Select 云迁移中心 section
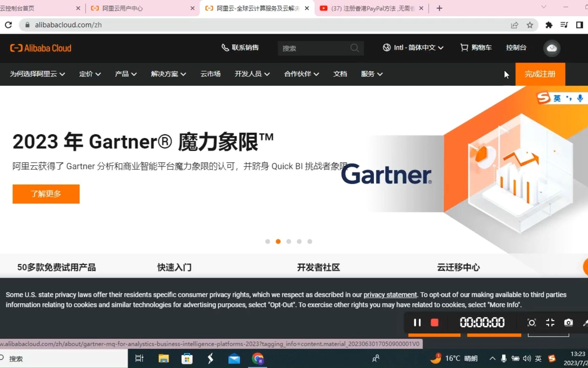Viewport: 588px width, 368px height. click(x=458, y=267)
